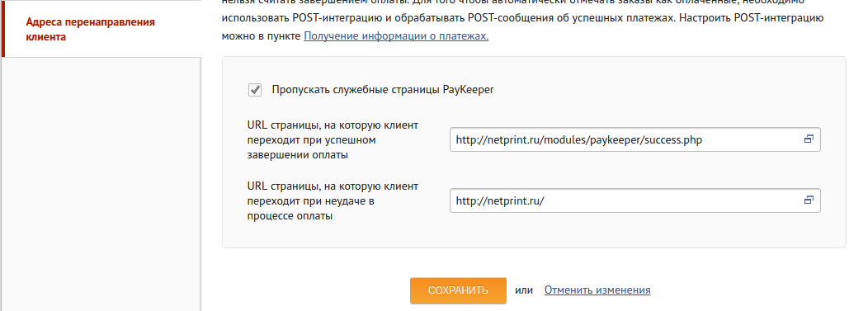
Task: Click the successful payment URL label text
Action: pos(333,140)
